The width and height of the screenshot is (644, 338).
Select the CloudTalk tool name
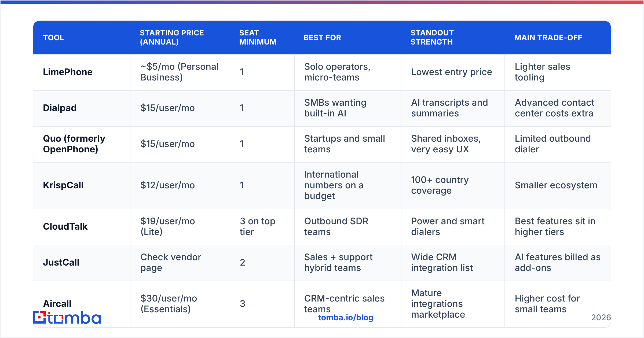[x=65, y=226]
